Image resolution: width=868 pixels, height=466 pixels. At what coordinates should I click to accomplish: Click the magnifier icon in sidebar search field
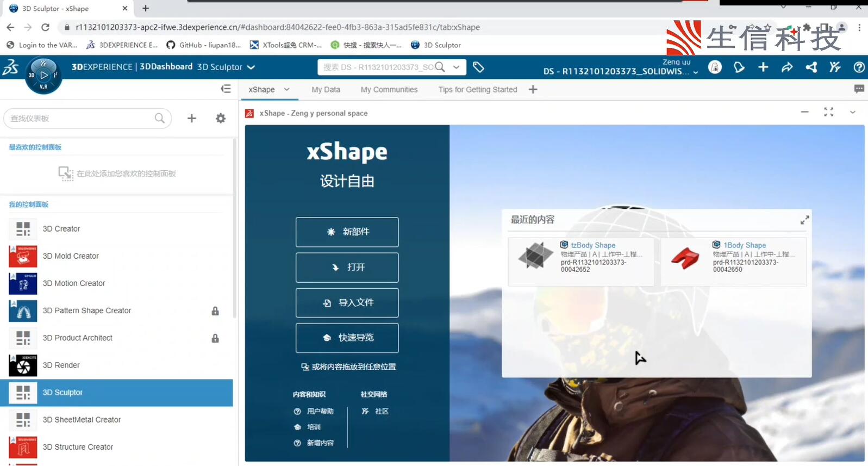tap(159, 118)
